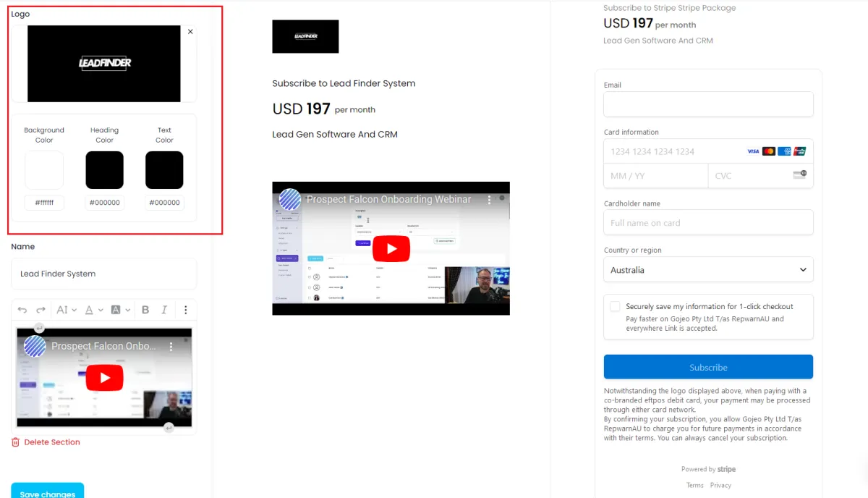Click the undo arrow in editor toolbar
Viewport: 868px width, 498px height.
click(22, 310)
